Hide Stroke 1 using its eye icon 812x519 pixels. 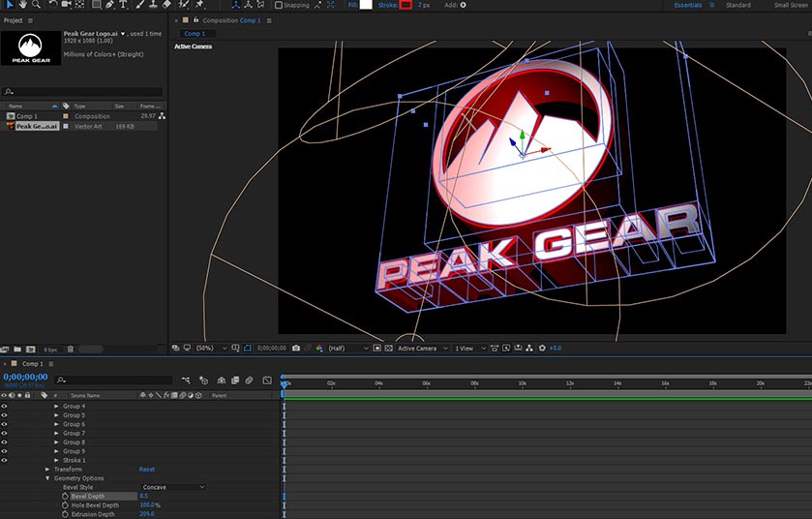pos(4,460)
